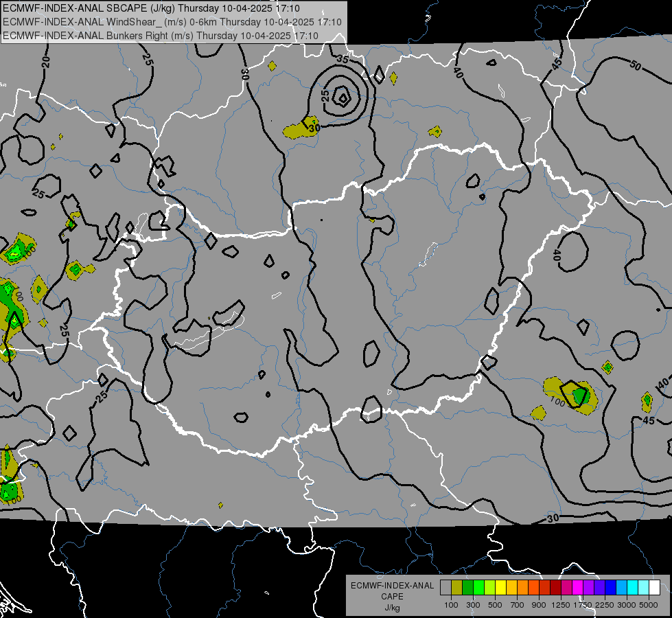Screen dimensions: 672x618
Task: Click the Bunkers Right header line
Action: pos(161,36)
